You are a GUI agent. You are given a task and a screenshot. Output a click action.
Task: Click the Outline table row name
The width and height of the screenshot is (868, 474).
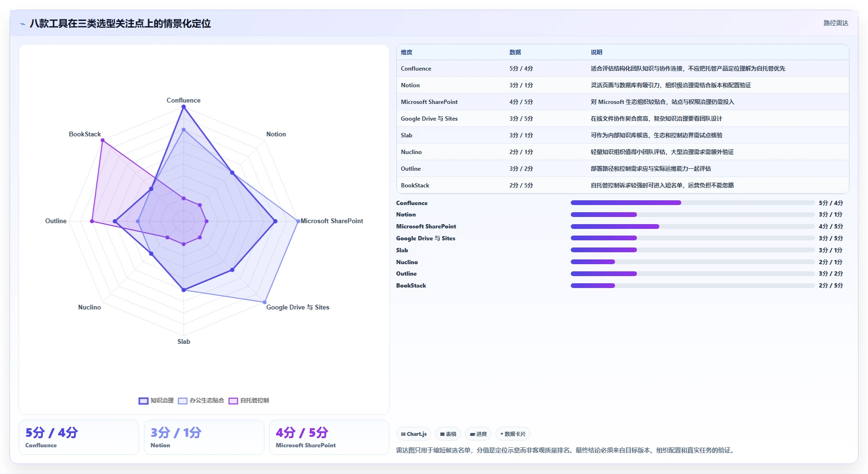[x=411, y=169]
